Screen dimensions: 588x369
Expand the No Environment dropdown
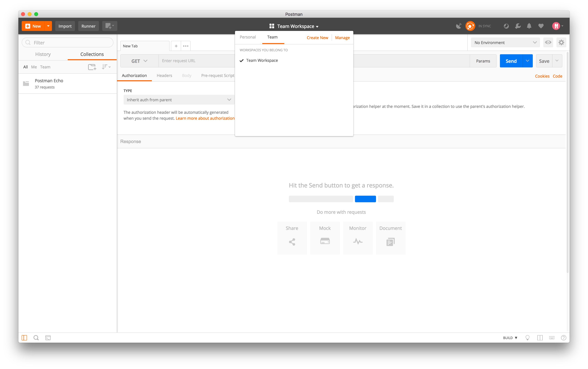pos(505,42)
